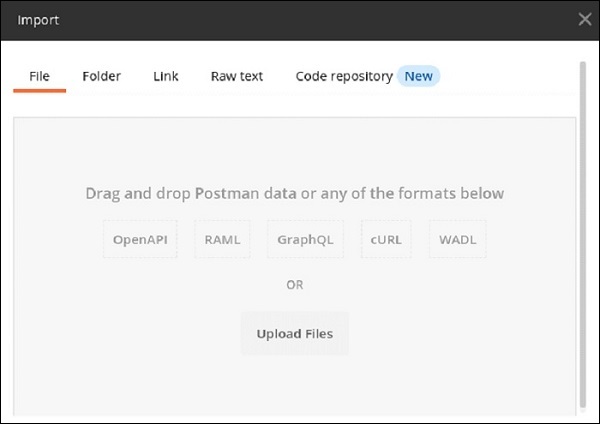Screen dimensions: 600x424
Task: Open the Link tab
Action: tap(166, 76)
